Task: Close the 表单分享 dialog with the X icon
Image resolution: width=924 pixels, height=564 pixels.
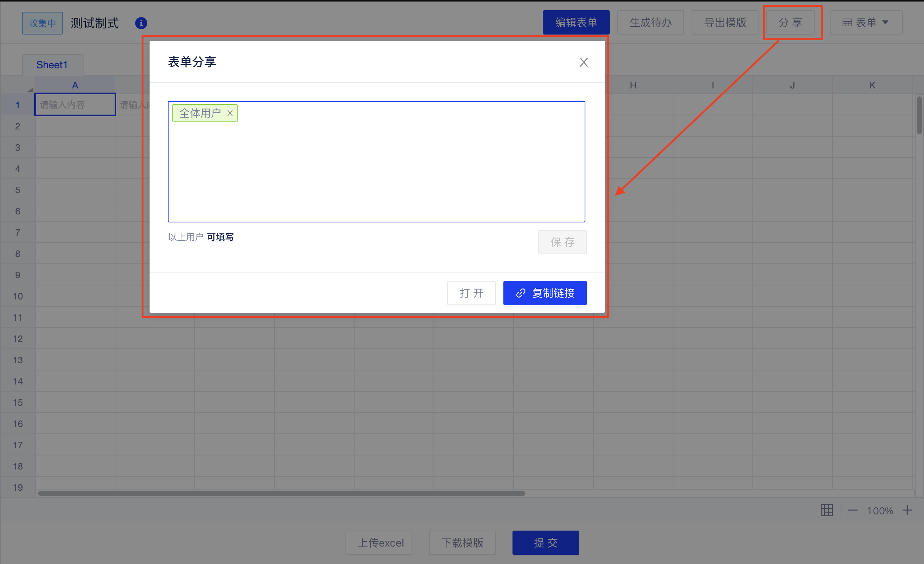Action: point(583,62)
